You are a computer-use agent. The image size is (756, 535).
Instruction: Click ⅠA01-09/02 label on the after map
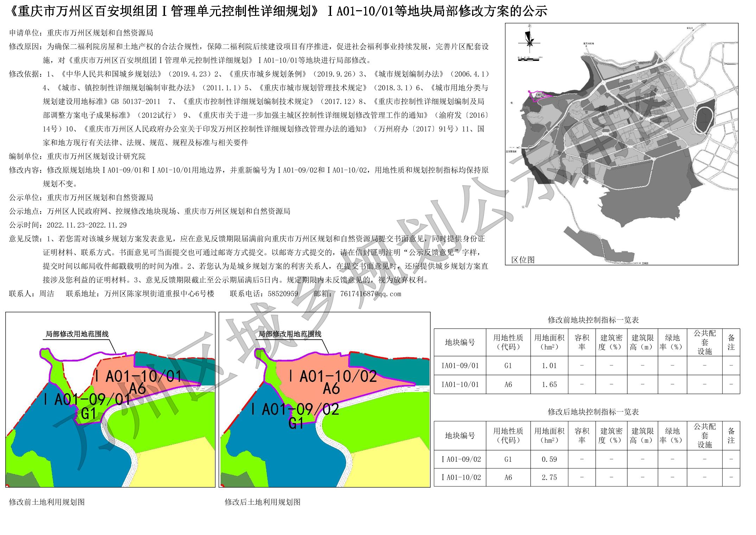(295, 409)
